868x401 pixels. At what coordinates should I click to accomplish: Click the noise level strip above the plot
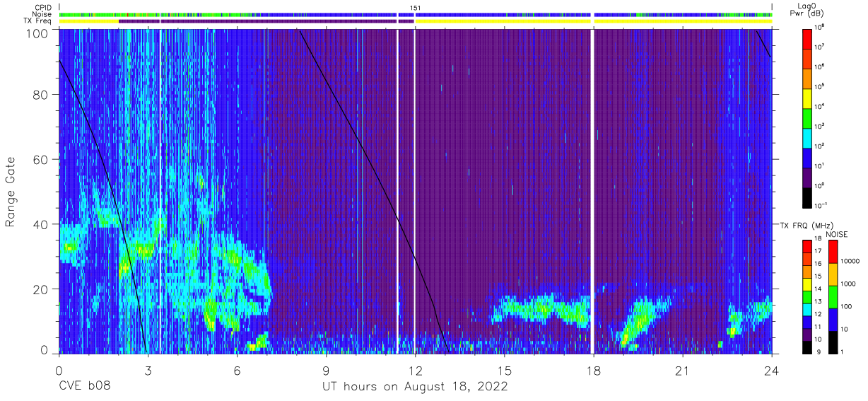point(415,14)
